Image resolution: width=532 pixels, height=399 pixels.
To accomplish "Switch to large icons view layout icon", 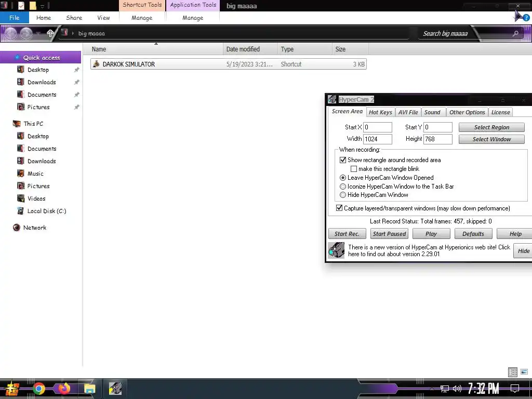I will [x=524, y=372].
